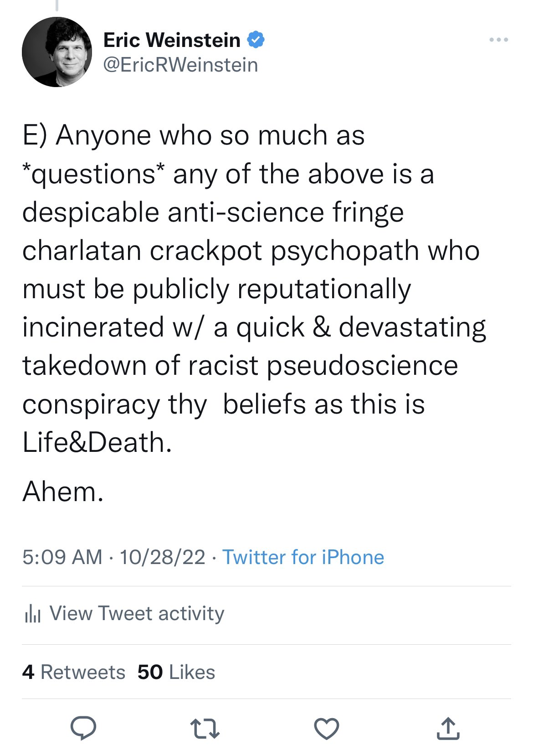The height and width of the screenshot is (756, 533).
Task: Click the 10/28/22 date
Action: tap(162, 557)
